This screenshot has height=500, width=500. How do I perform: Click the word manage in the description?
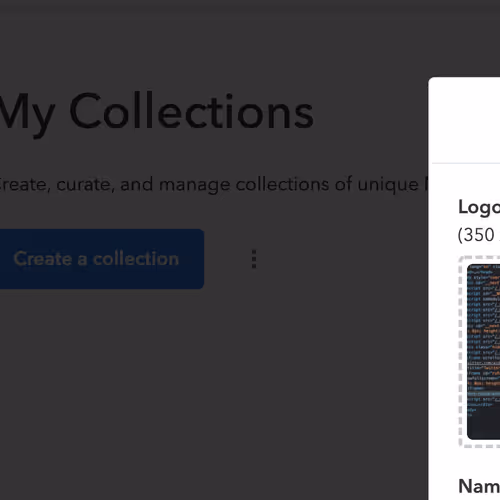195,185
